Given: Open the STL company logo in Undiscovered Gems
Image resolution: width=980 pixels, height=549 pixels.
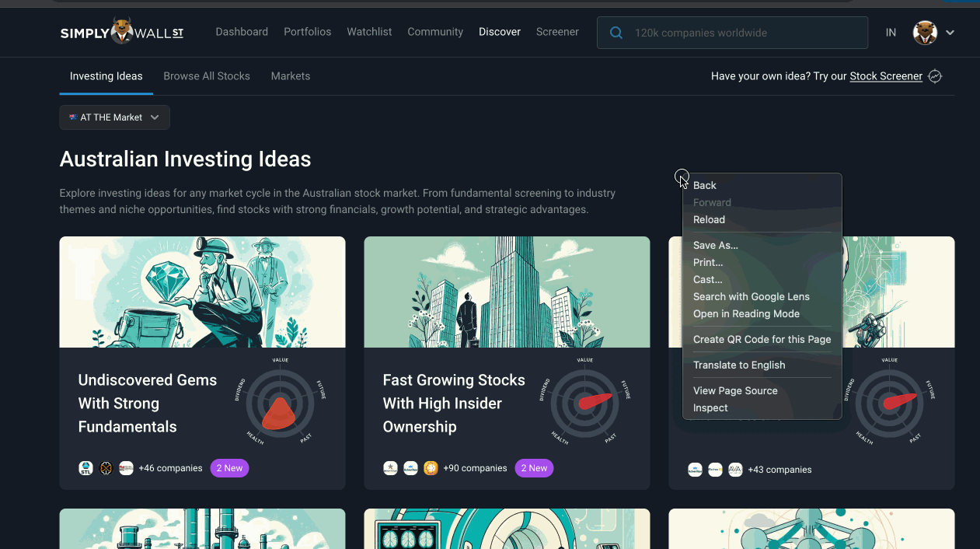Looking at the screenshot, I should click(86, 468).
